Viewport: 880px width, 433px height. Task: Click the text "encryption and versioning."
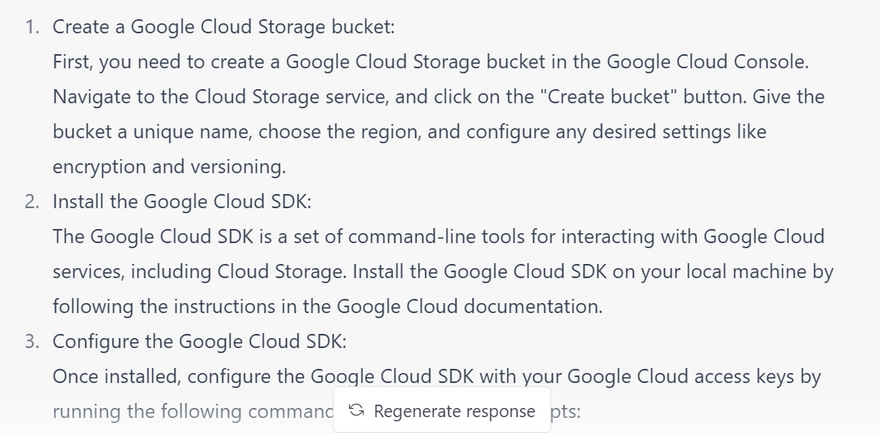(x=169, y=167)
